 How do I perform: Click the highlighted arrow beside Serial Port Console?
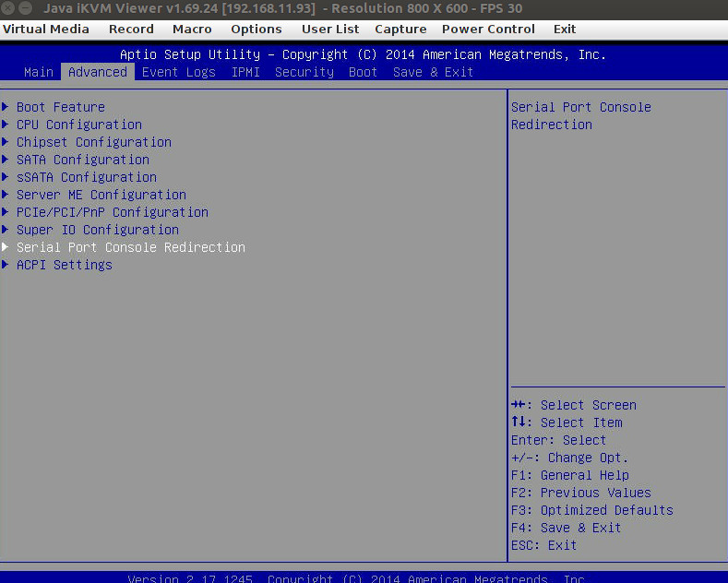(6, 247)
